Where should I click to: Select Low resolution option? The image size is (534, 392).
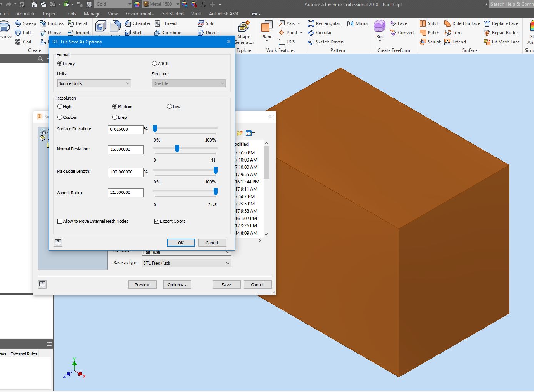pyautogui.click(x=169, y=107)
